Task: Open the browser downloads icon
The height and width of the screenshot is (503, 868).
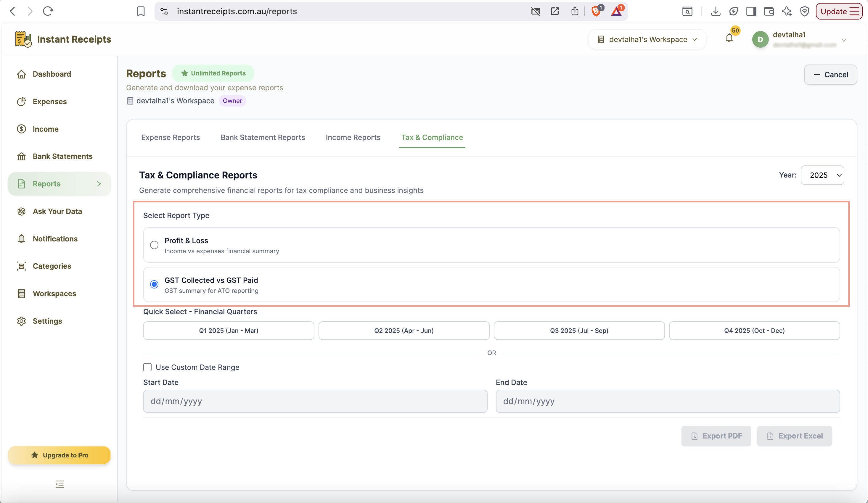Action: click(x=716, y=11)
